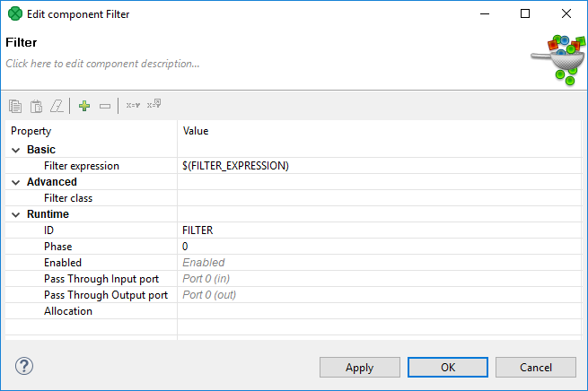Image resolution: width=588 pixels, height=391 pixels.
Task: Click the minus remove property icon
Action: 105,106
